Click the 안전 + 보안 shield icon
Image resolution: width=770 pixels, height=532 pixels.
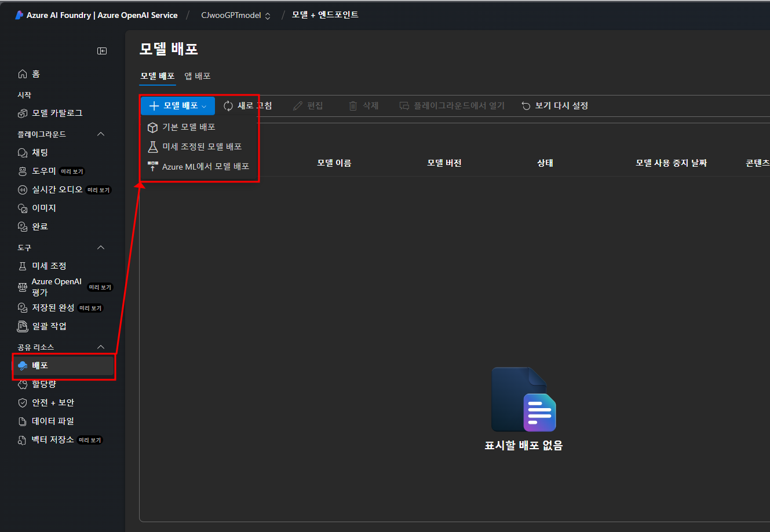23,402
